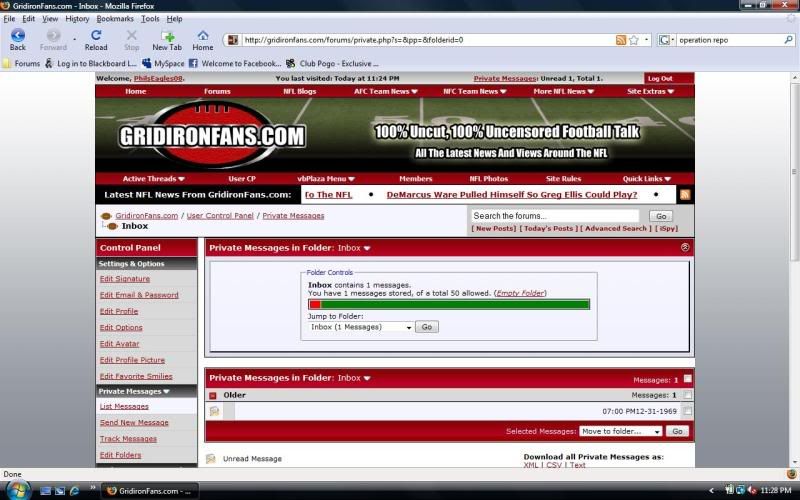This screenshot has width=800, height=500.
Task: Open the Send New Message link
Action: click(x=134, y=422)
